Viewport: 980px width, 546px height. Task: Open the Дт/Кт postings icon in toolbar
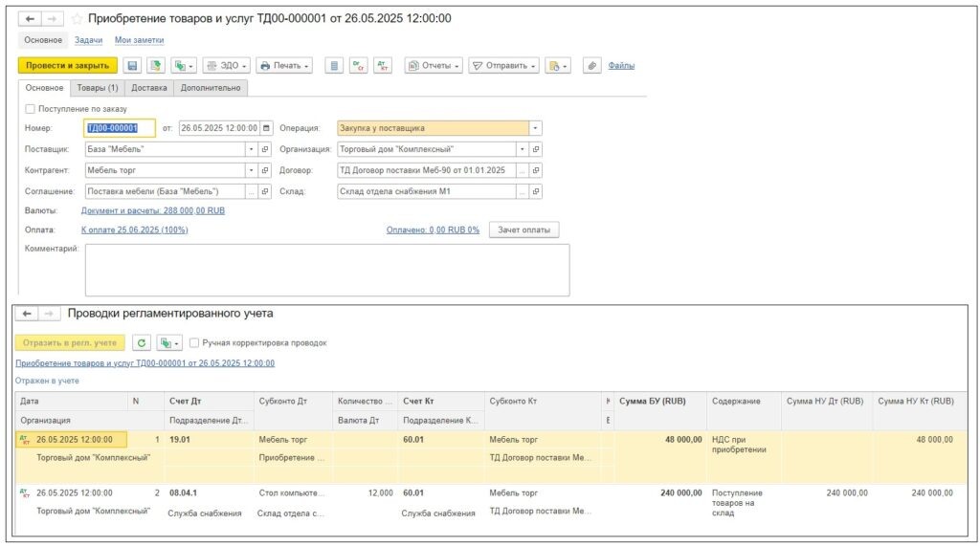pyautogui.click(x=383, y=66)
